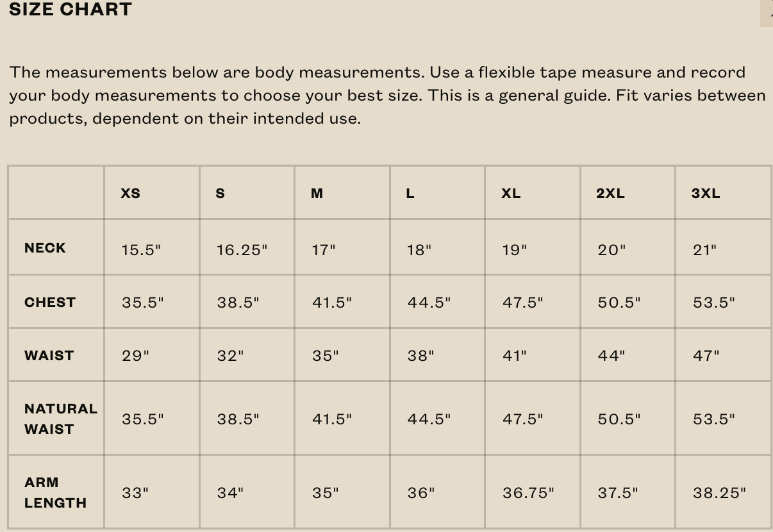The height and width of the screenshot is (532, 773).
Task: Click the 2XL column header
Action: [610, 194]
